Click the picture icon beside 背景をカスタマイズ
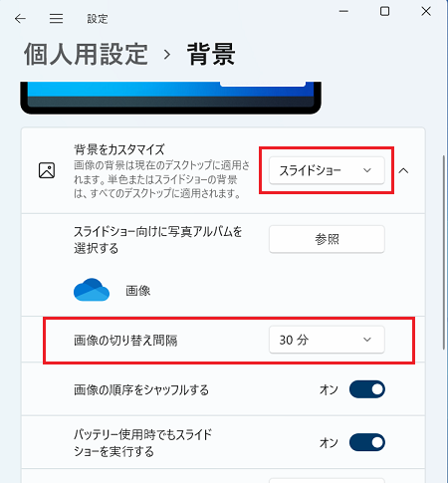The height and width of the screenshot is (483, 448). (47, 170)
